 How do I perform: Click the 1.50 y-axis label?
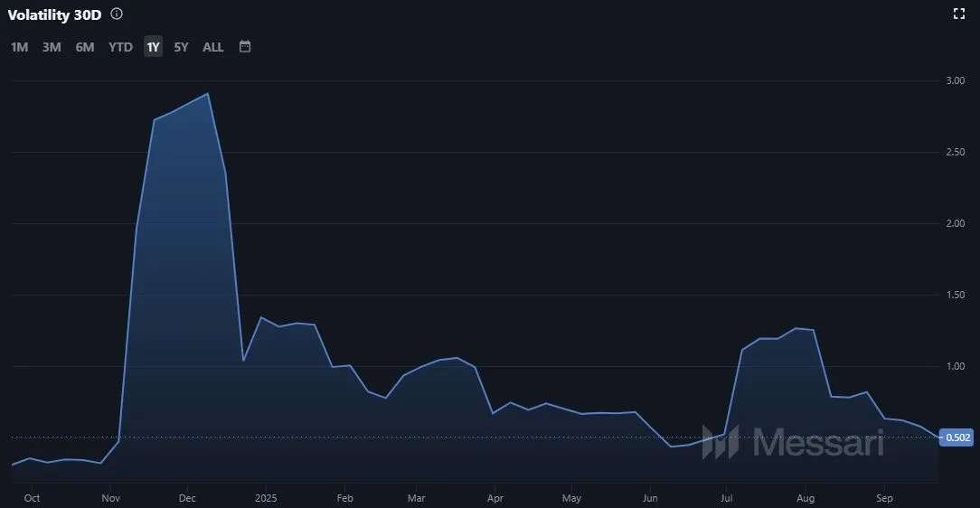pyautogui.click(x=956, y=295)
